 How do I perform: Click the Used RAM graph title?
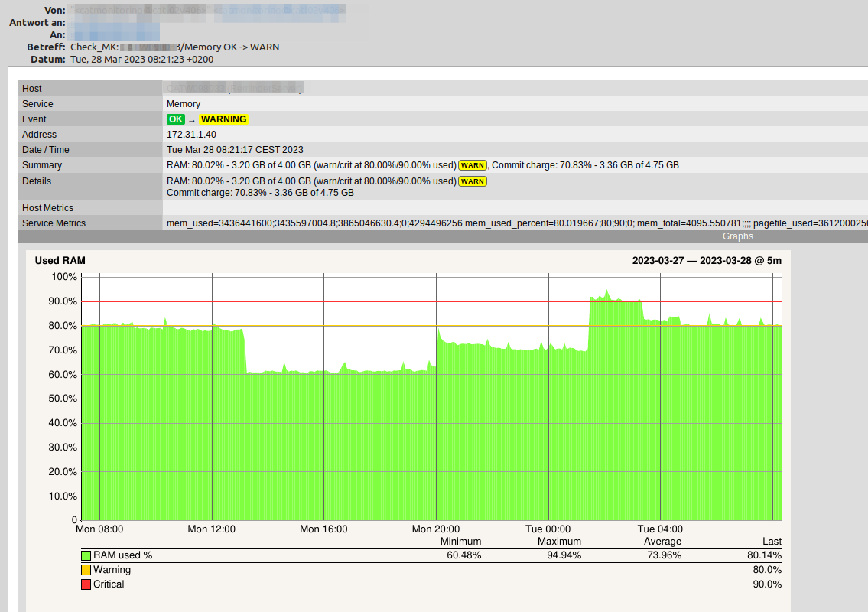60,261
